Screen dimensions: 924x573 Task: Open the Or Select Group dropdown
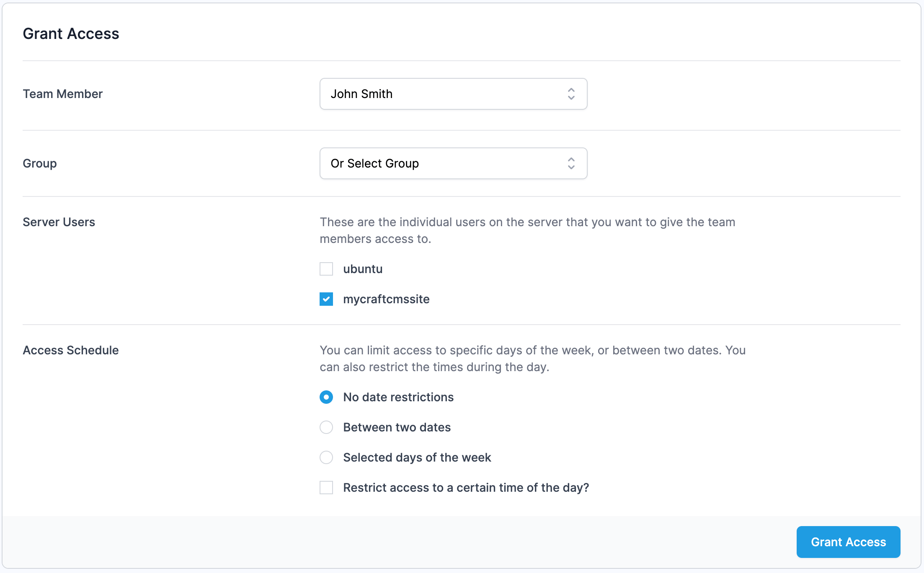point(453,163)
